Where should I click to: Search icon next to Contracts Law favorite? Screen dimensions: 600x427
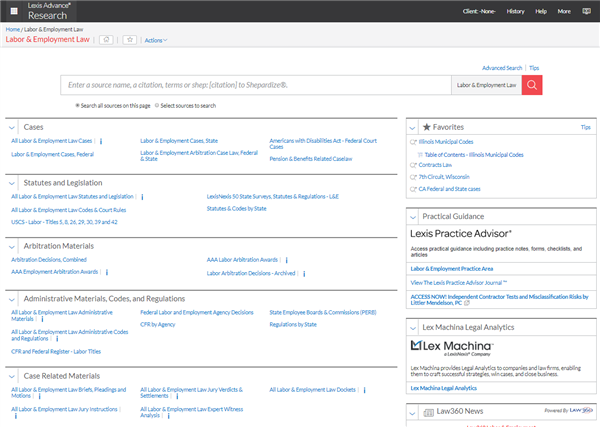[413, 165]
